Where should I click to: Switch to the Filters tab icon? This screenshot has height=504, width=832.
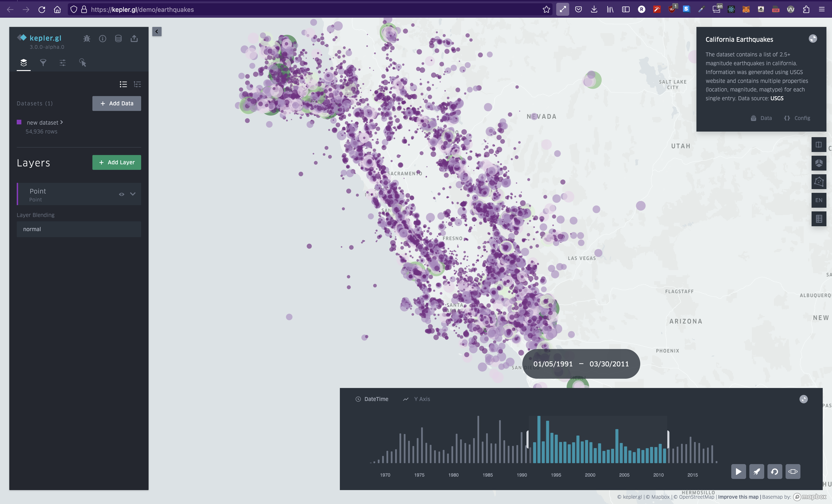pos(43,62)
